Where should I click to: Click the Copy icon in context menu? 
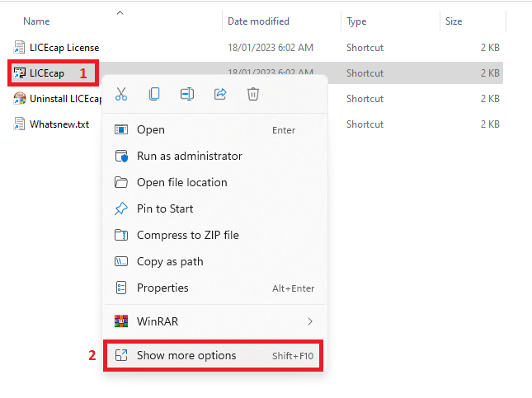(154, 94)
